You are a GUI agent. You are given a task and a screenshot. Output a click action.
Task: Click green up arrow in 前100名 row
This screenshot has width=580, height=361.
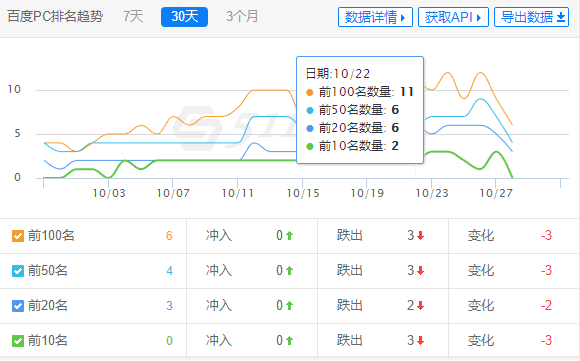[x=289, y=235]
